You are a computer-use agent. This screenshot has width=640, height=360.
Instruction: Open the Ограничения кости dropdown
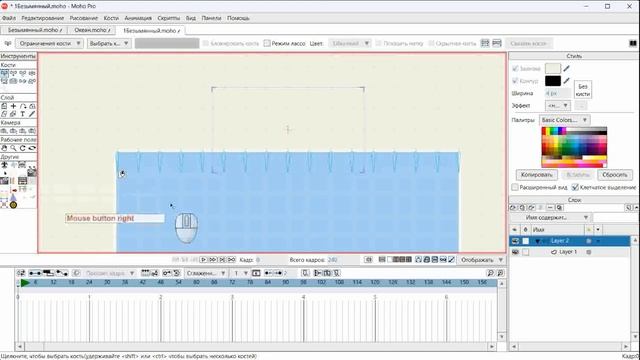point(50,43)
